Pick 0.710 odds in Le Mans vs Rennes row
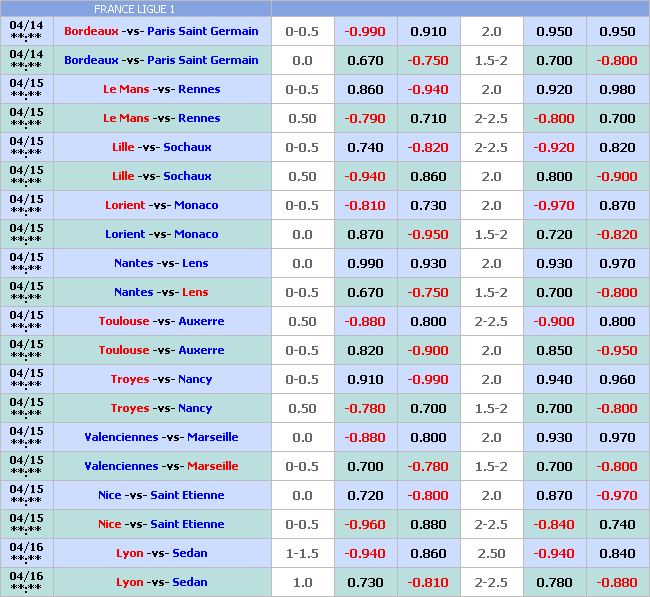Screen dimensions: 650x597 (428, 118)
